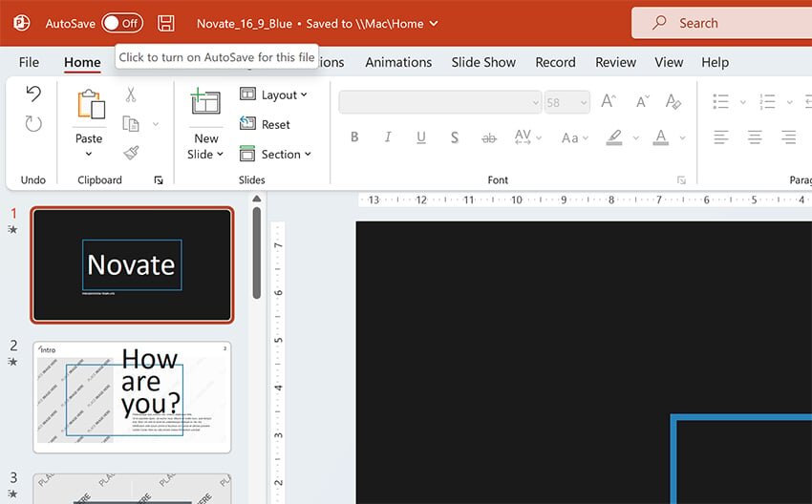
Task: Switch to the Slide Show tab
Action: coord(483,62)
